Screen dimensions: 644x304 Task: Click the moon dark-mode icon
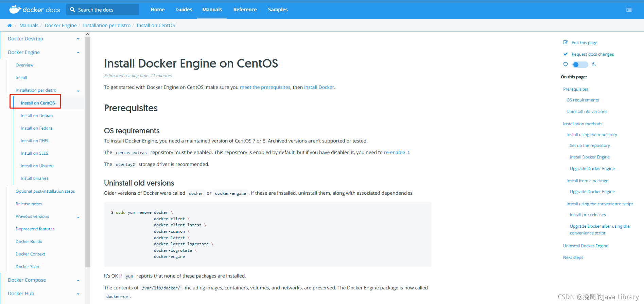click(594, 64)
